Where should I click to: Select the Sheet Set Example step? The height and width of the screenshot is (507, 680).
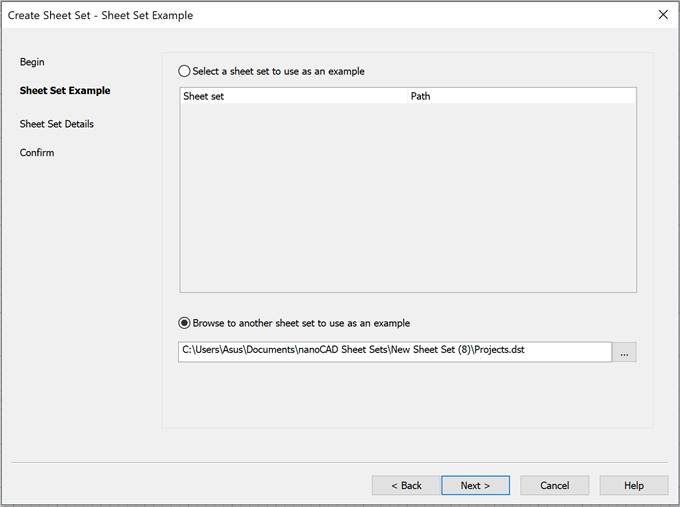click(x=65, y=91)
